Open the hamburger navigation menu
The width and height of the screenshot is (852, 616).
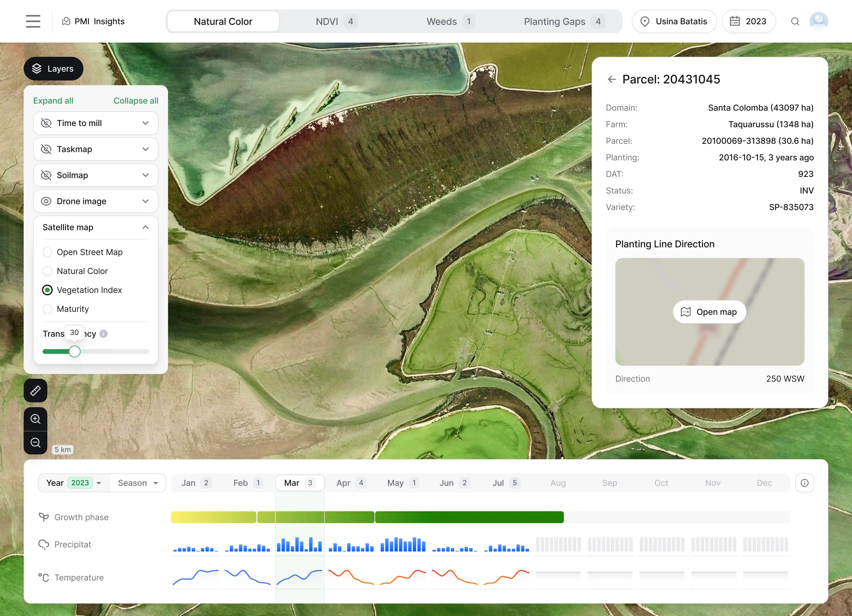pos(33,21)
